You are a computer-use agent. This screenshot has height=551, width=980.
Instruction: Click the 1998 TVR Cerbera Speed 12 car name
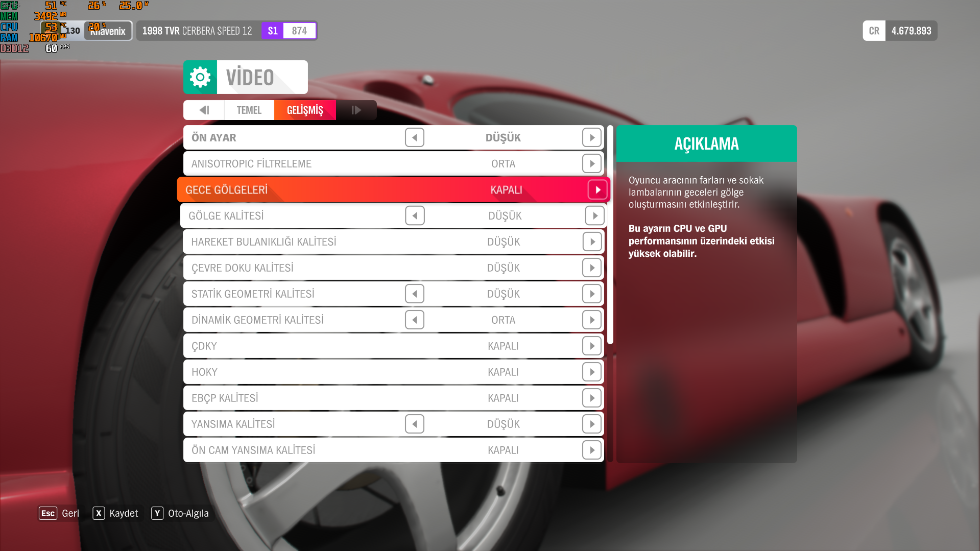197,31
